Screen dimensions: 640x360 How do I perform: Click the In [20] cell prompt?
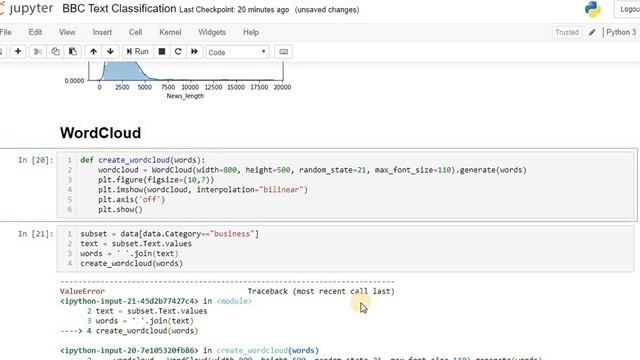pos(36,160)
